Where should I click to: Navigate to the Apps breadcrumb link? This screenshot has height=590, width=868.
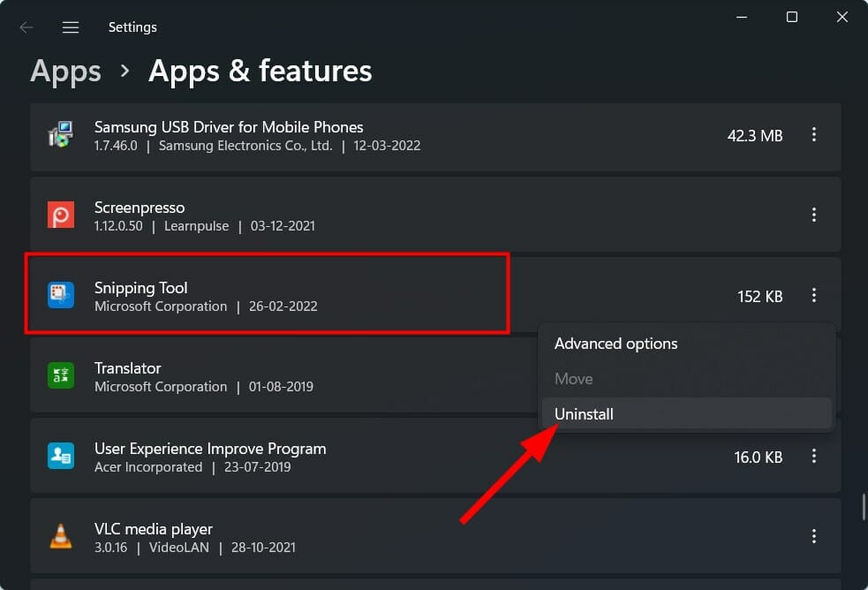coord(64,71)
